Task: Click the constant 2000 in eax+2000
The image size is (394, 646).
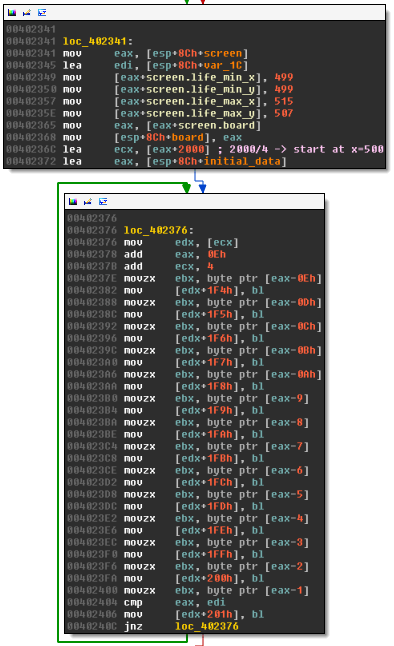Action: pos(191,149)
